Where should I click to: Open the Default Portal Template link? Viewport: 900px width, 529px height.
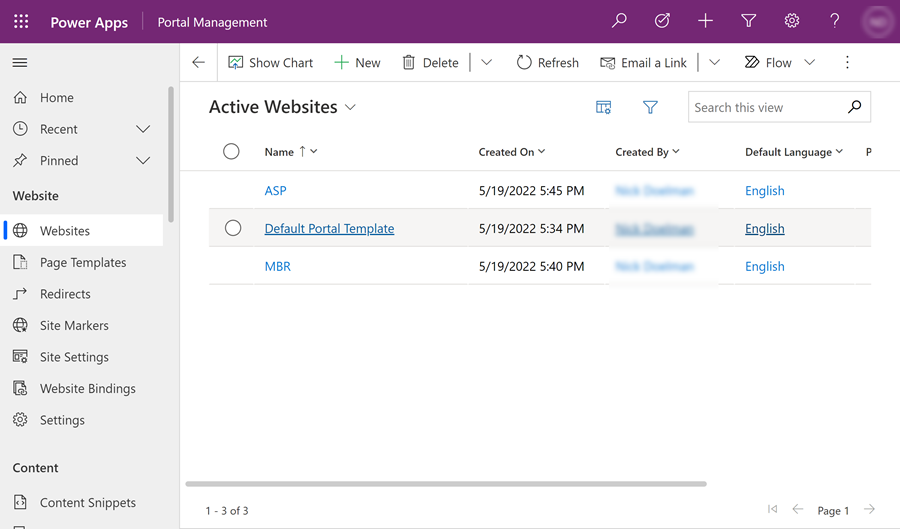329,228
